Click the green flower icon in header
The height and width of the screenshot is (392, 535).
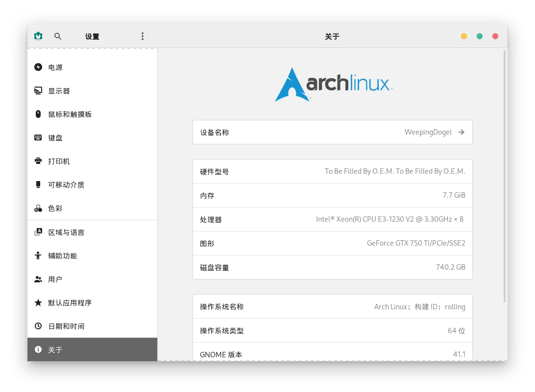pos(38,36)
